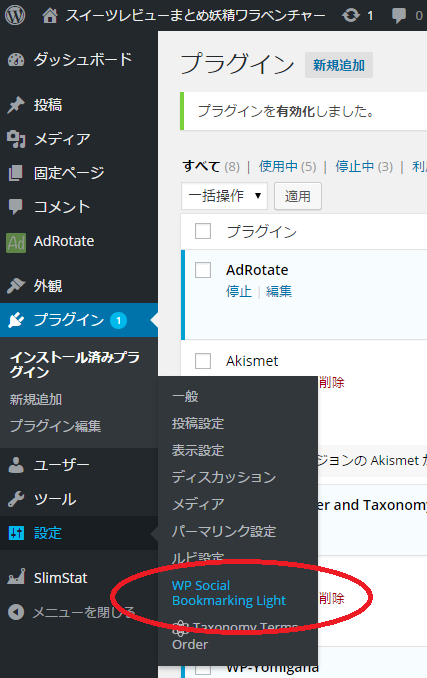Screen dimensions: 427x678
Task: Collapse menu with メニューを閉じる arrow icon
Action: [x=16, y=612]
